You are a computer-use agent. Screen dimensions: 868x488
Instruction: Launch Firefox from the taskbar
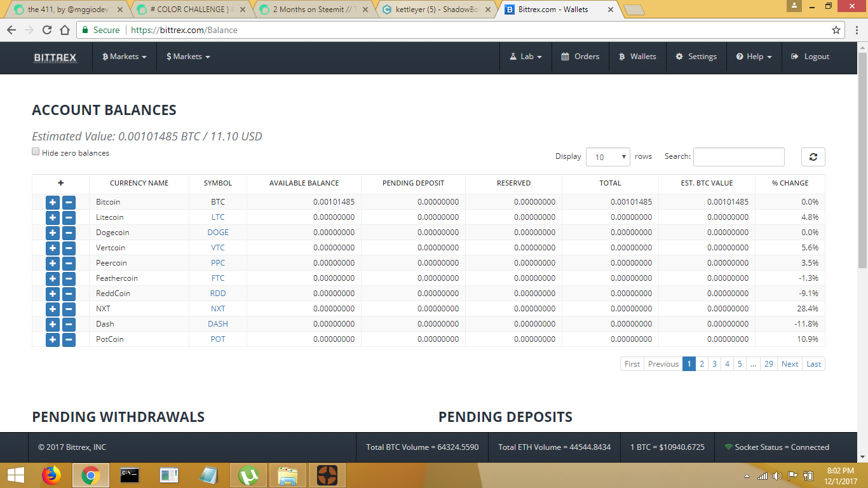(51, 475)
